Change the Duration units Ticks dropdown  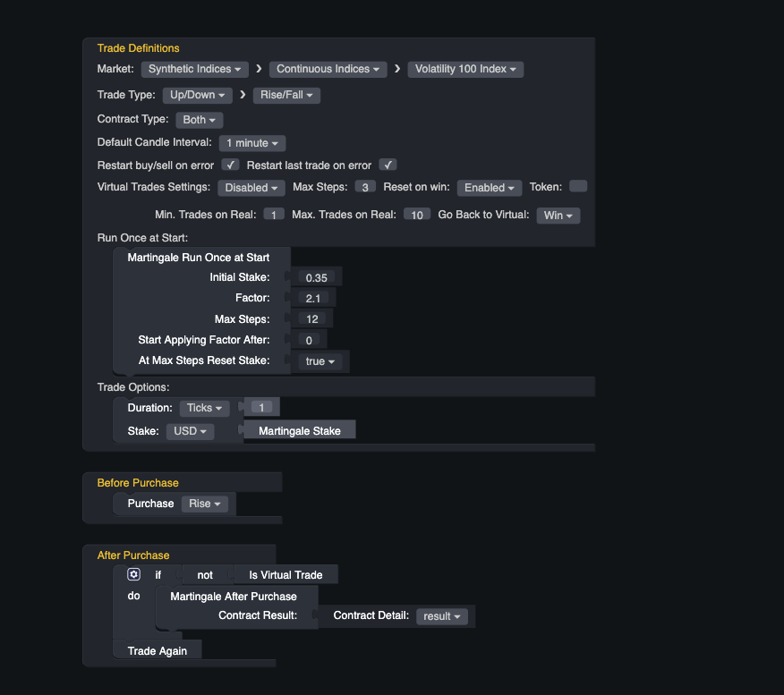click(x=204, y=407)
